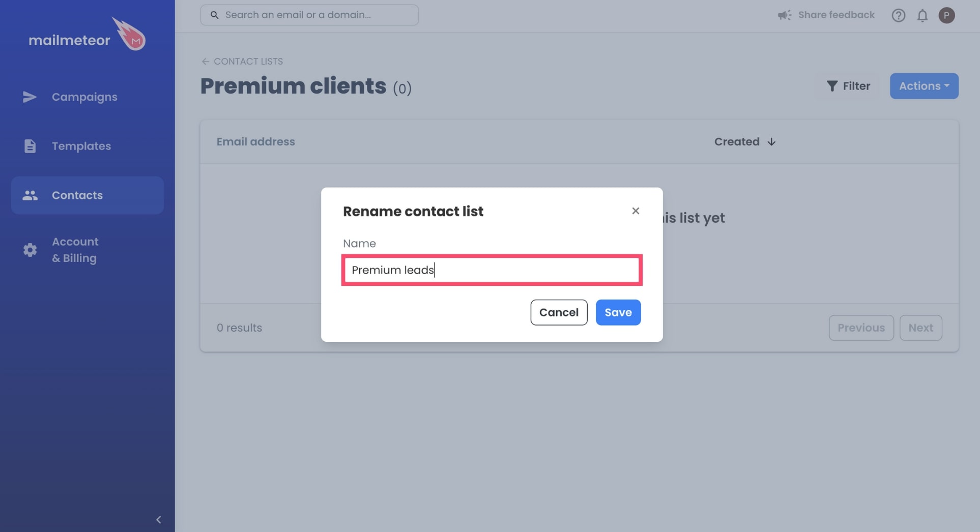Click the mailmeteor logo icon

pos(129,34)
